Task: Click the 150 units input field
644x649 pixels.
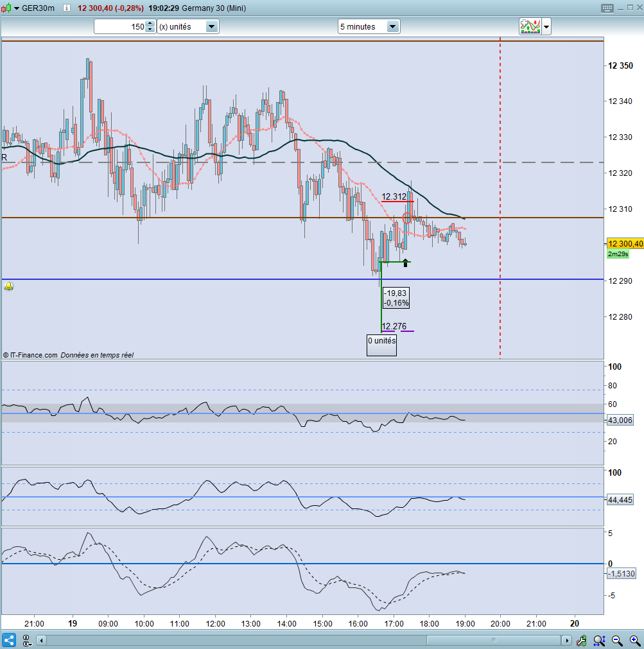Action: pos(120,26)
